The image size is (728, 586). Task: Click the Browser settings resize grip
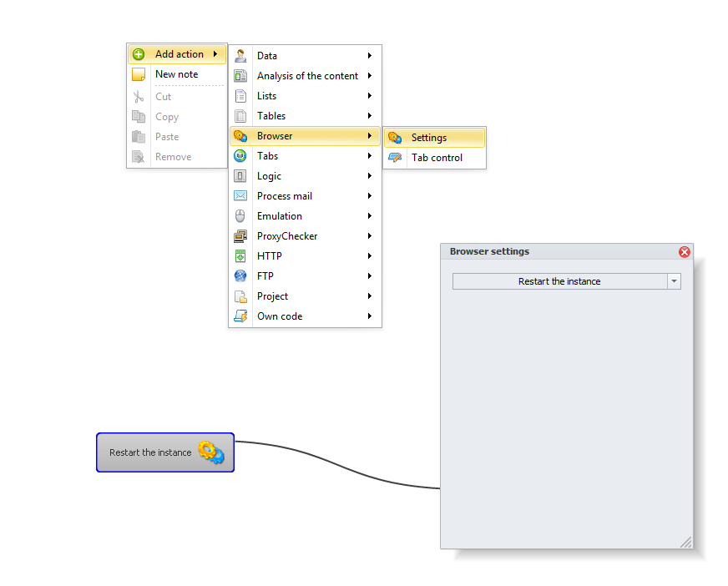point(685,542)
